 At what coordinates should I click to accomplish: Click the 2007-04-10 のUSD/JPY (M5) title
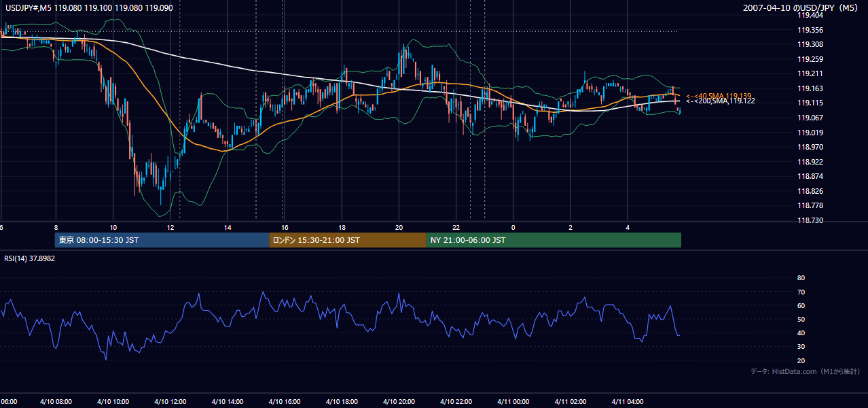click(802, 7)
